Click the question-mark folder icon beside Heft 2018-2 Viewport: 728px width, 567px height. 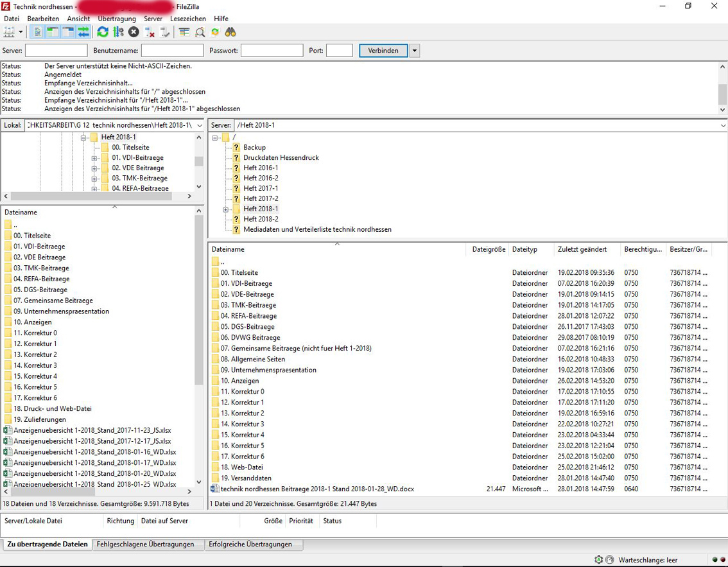tap(236, 219)
